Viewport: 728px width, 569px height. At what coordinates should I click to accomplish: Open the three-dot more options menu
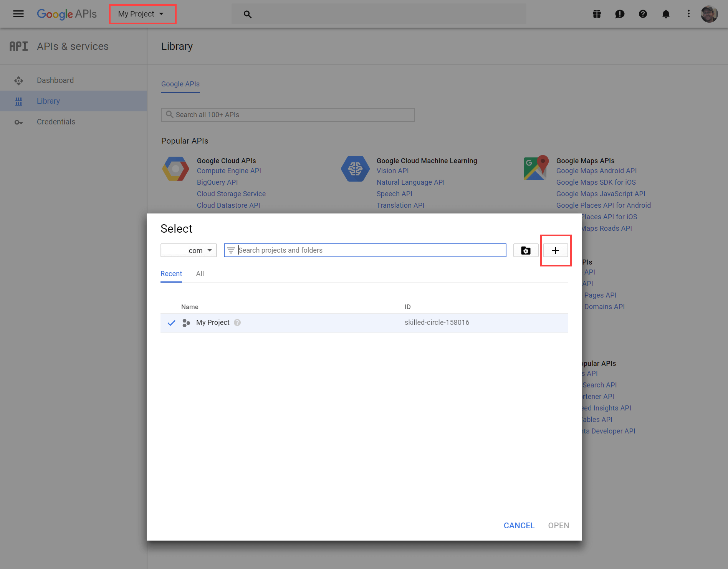tap(688, 14)
